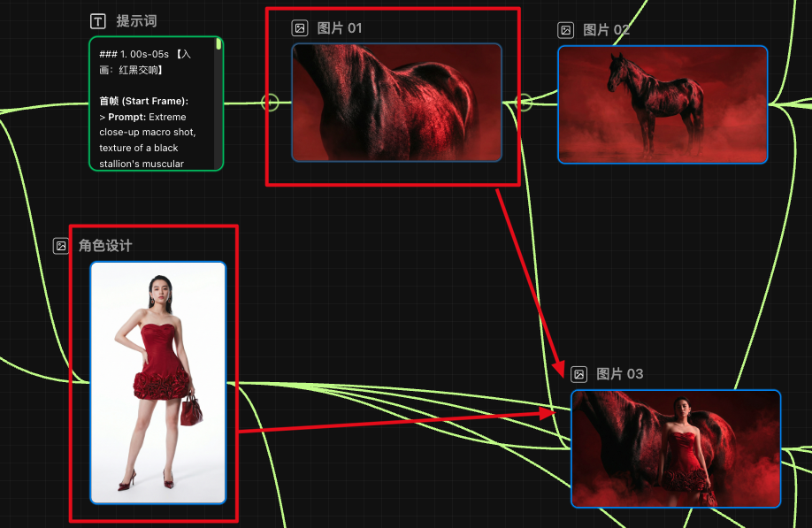This screenshot has width=812, height=528.
Task: Select the 角色设计 node title
Action: pyautogui.click(x=105, y=246)
